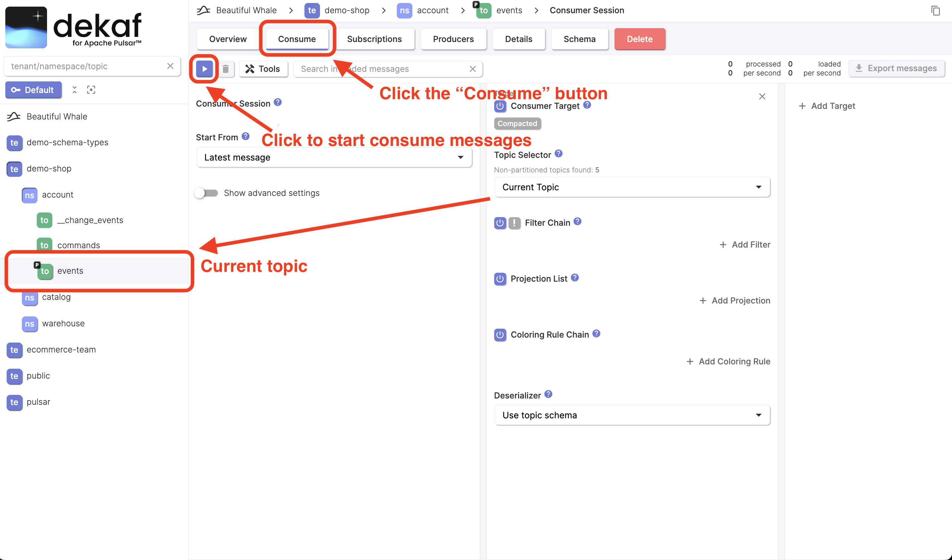
Task: Click help icon next to Coloring Rule Chain
Action: pyautogui.click(x=596, y=334)
